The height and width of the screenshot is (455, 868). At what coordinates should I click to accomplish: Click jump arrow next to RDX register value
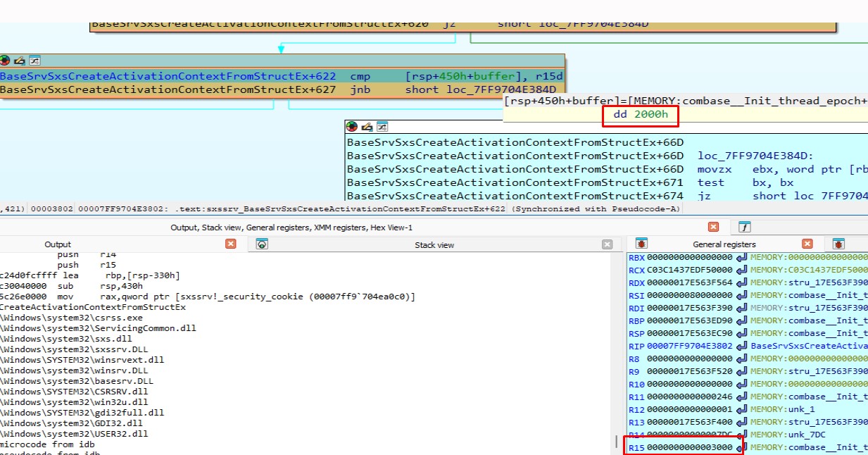741,282
